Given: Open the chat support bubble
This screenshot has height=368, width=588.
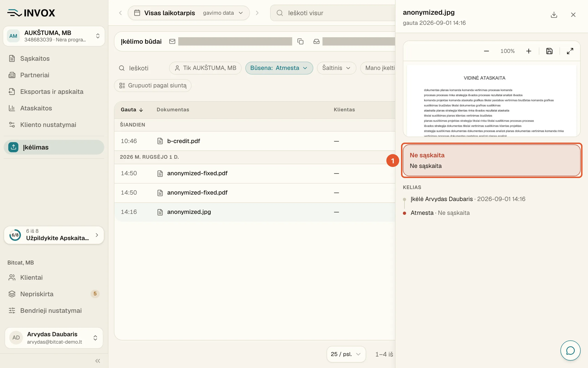Looking at the screenshot, I should tap(570, 351).
